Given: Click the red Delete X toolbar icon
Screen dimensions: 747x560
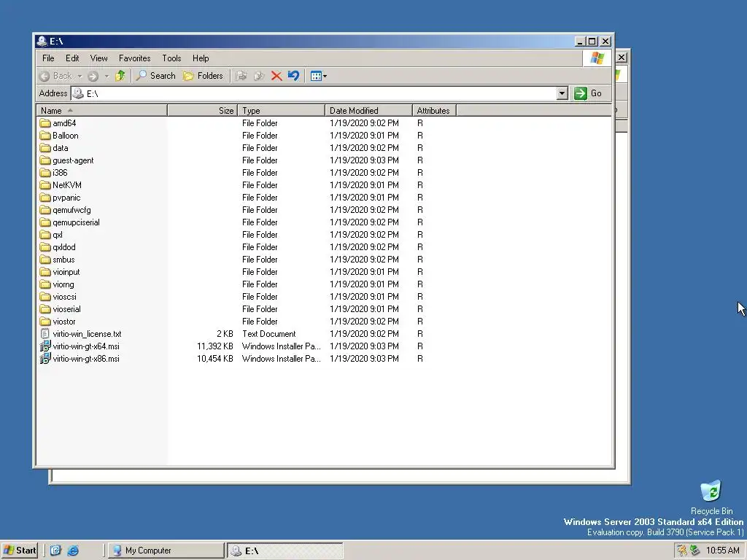Looking at the screenshot, I should (276, 76).
